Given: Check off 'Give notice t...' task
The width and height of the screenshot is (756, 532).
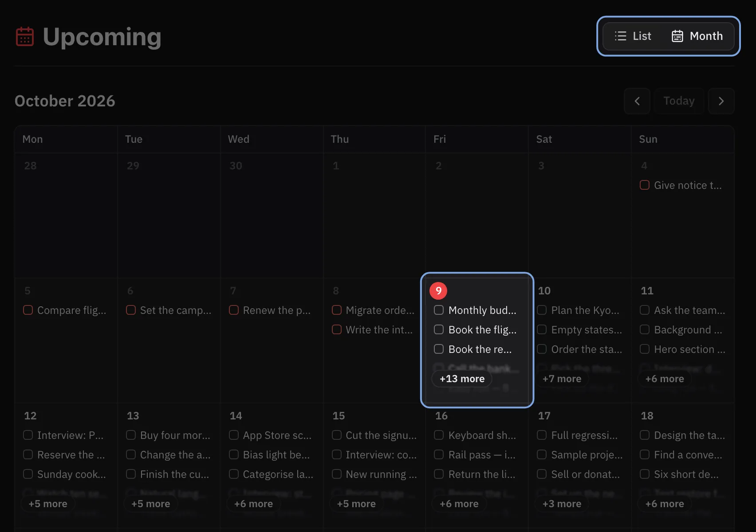Looking at the screenshot, I should pyautogui.click(x=645, y=185).
